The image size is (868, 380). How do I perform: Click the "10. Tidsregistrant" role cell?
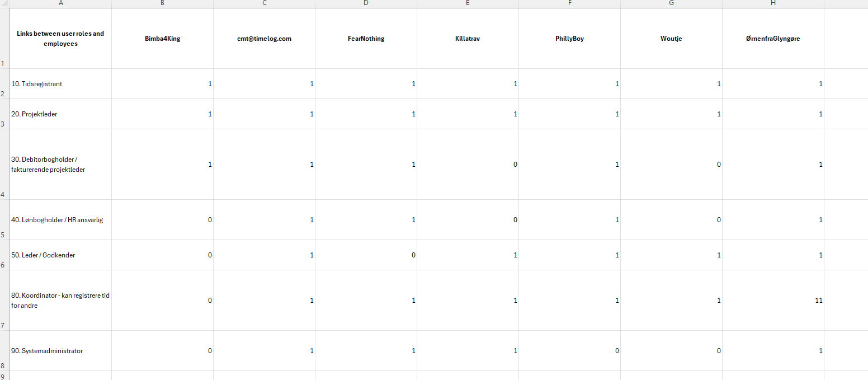[60, 84]
